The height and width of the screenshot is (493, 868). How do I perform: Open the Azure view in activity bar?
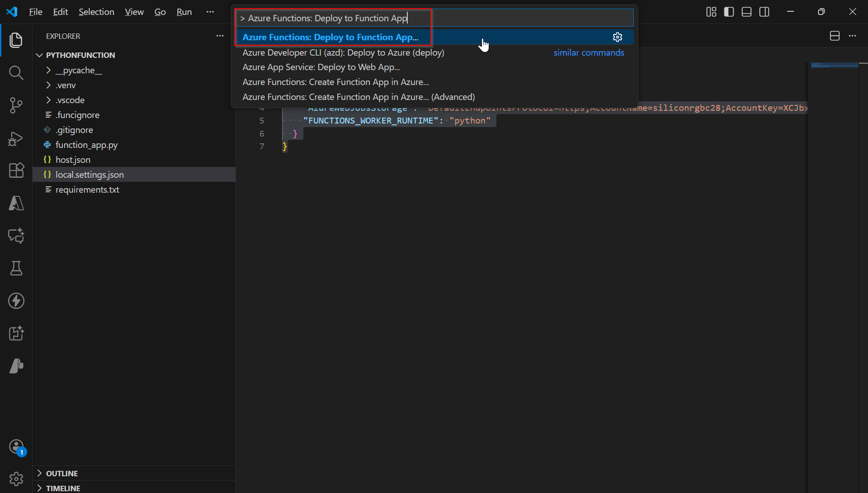pyautogui.click(x=16, y=203)
